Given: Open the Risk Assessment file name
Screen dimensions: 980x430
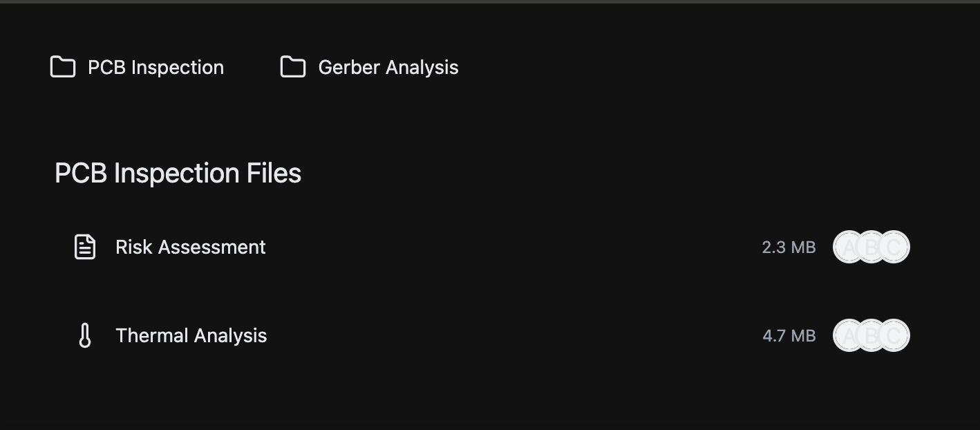Looking at the screenshot, I should tap(190, 247).
